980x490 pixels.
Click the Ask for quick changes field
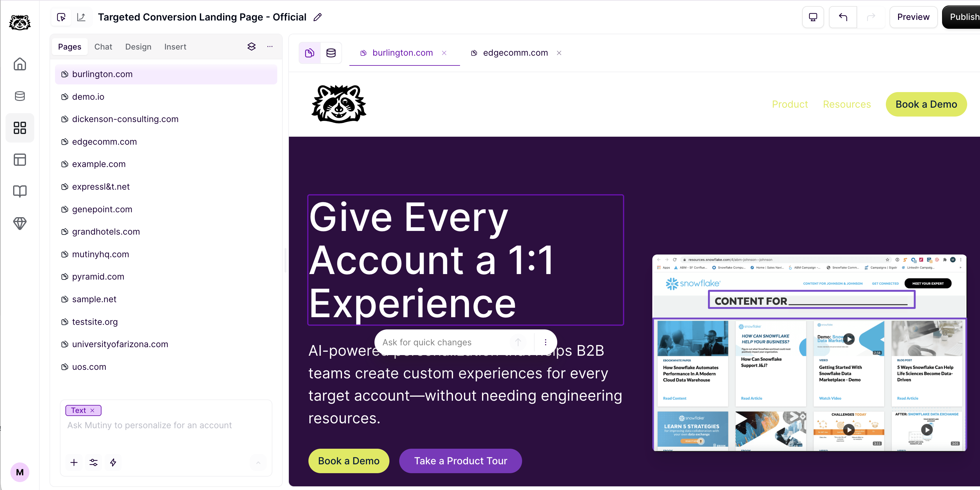click(445, 342)
